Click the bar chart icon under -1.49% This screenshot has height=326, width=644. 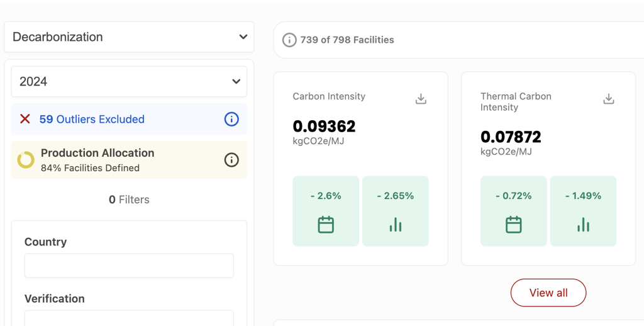point(583,225)
